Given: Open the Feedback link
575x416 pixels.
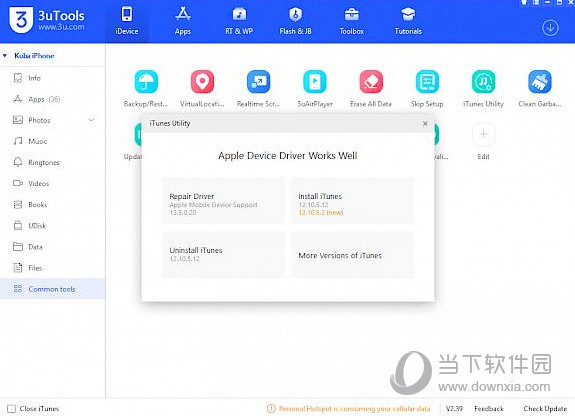Looking at the screenshot, I should pyautogui.click(x=489, y=408).
